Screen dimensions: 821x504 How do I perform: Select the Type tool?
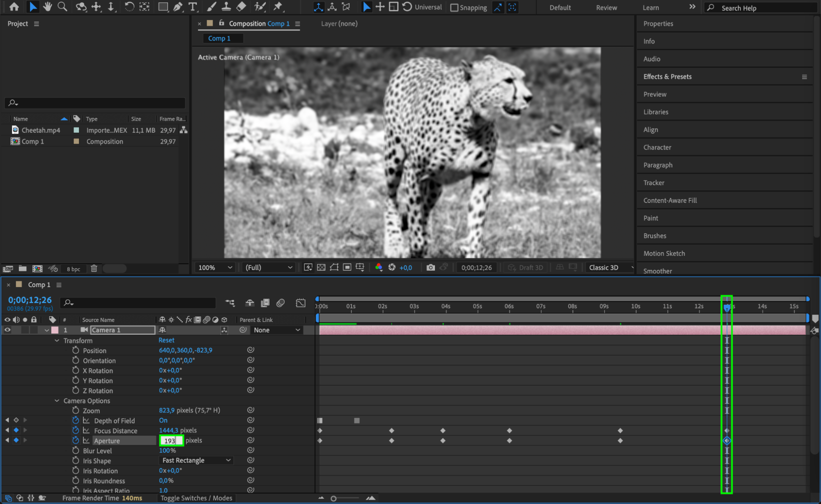point(192,7)
